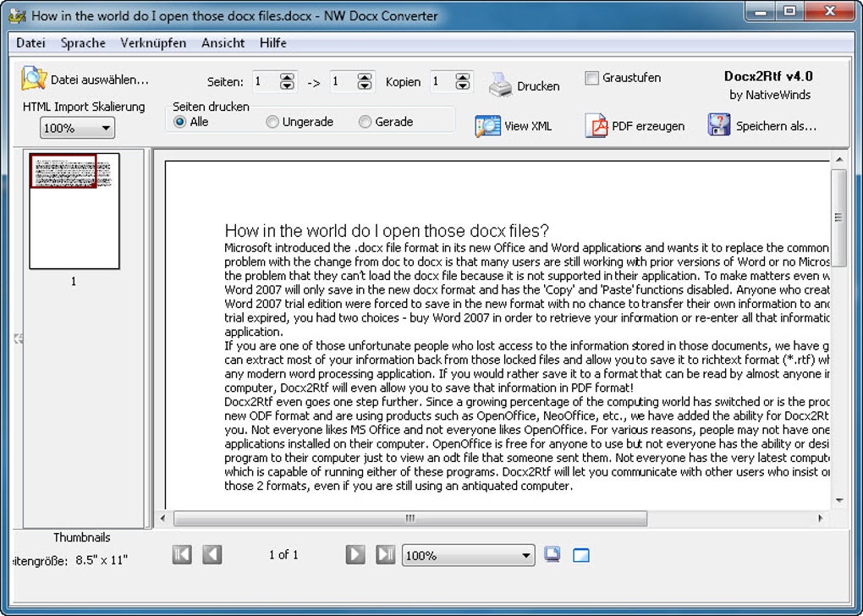Screen dimensions: 863x616
Task: Open the Sprache menu
Action: (x=83, y=43)
